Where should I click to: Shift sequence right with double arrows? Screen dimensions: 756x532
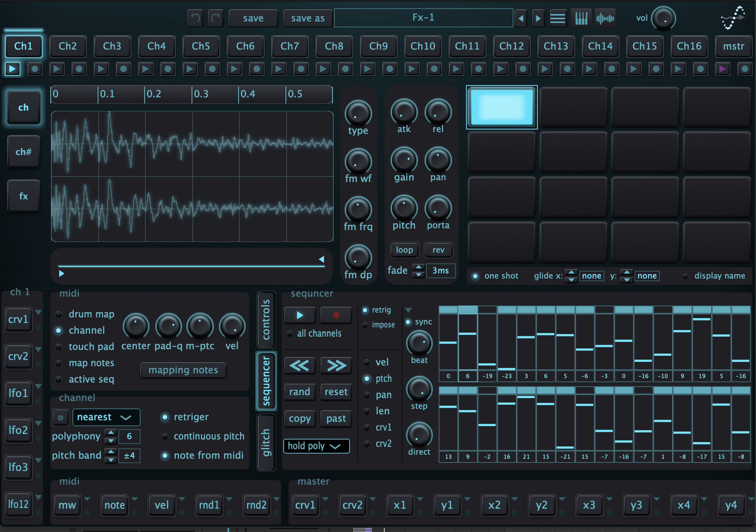(x=336, y=366)
